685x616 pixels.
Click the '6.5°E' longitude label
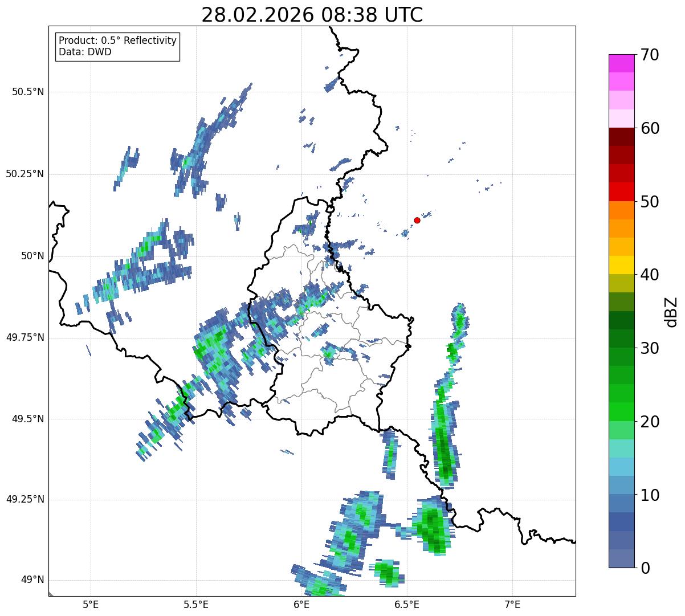407,605
